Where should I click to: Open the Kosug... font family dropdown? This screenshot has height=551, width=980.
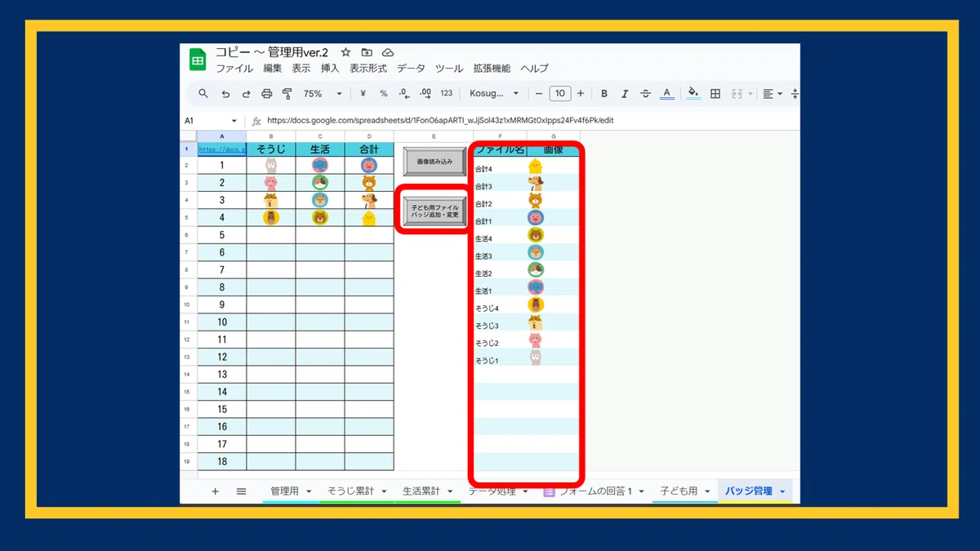coord(494,94)
